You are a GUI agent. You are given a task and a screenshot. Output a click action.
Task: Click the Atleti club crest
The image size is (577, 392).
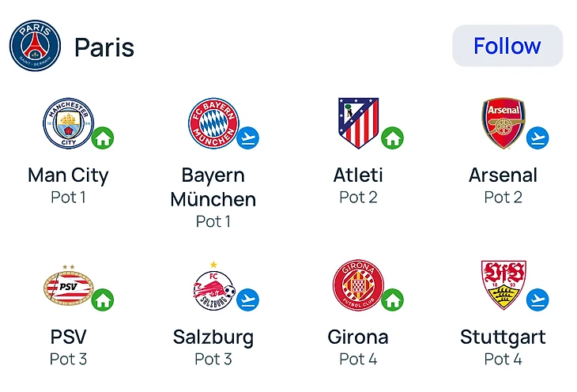point(358,123)
